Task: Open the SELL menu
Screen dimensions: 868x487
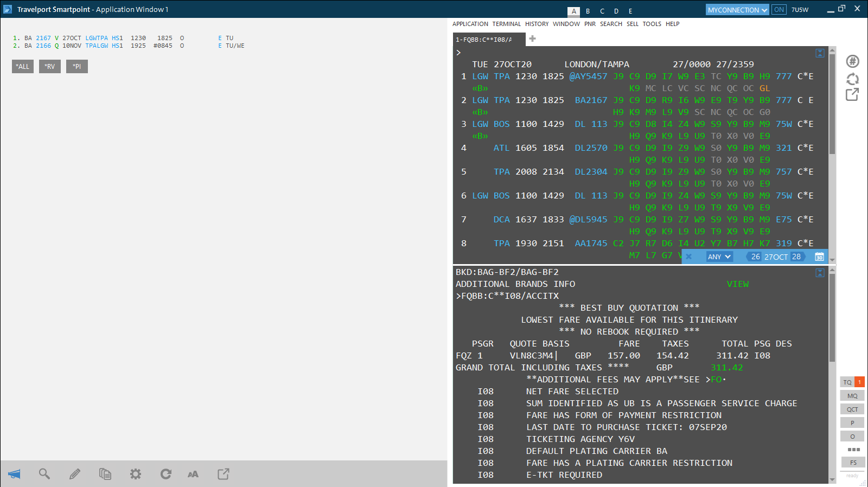Action: tap(633, 24)
